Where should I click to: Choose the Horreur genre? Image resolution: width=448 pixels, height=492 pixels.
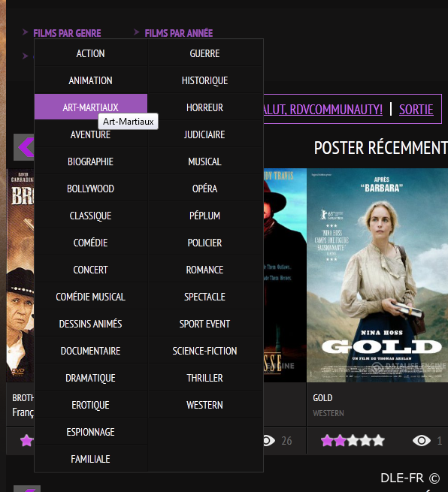point(204,107)
